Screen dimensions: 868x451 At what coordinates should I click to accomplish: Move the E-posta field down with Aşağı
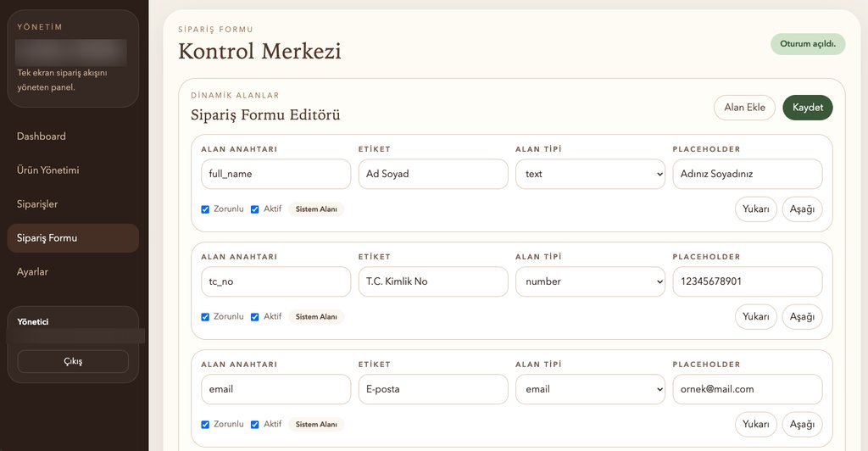tap(801, 425)
